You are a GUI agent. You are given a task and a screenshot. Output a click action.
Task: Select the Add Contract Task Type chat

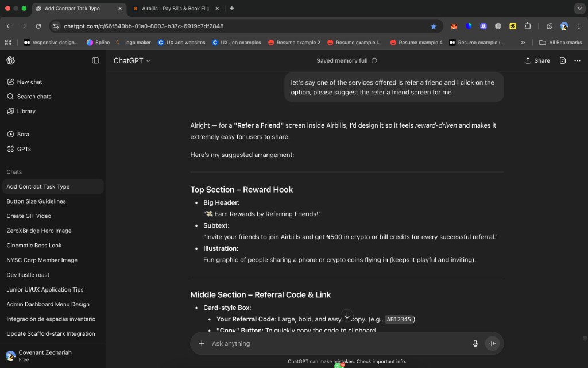click(53, 187)
